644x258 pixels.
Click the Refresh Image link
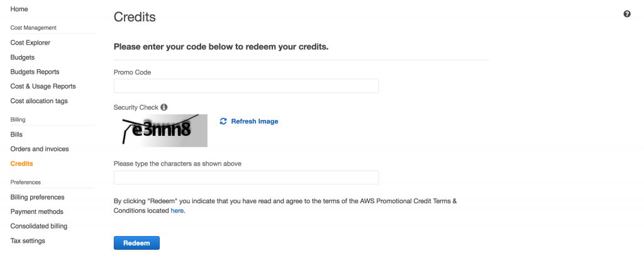(x=255, y=121)
